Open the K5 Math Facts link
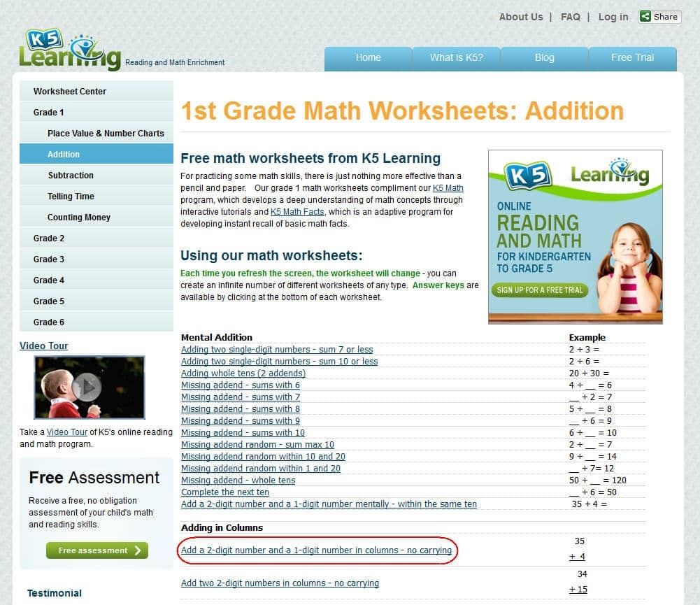The width and height of the screenshot is (700, 605). [x=297, y=211]
